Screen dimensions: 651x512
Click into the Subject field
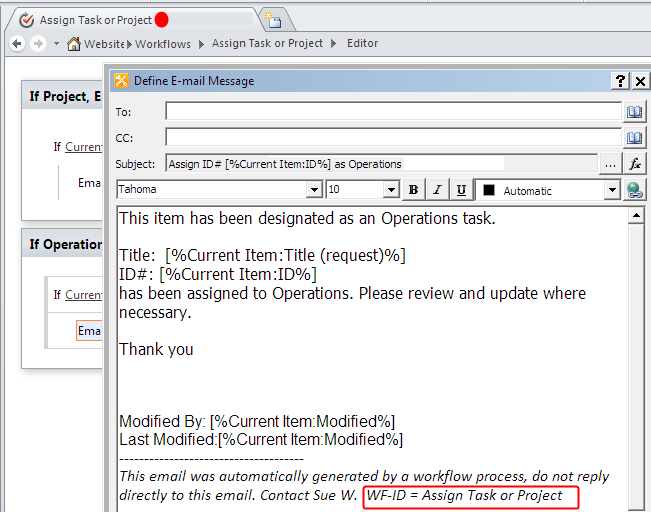(x=381, y=164)
